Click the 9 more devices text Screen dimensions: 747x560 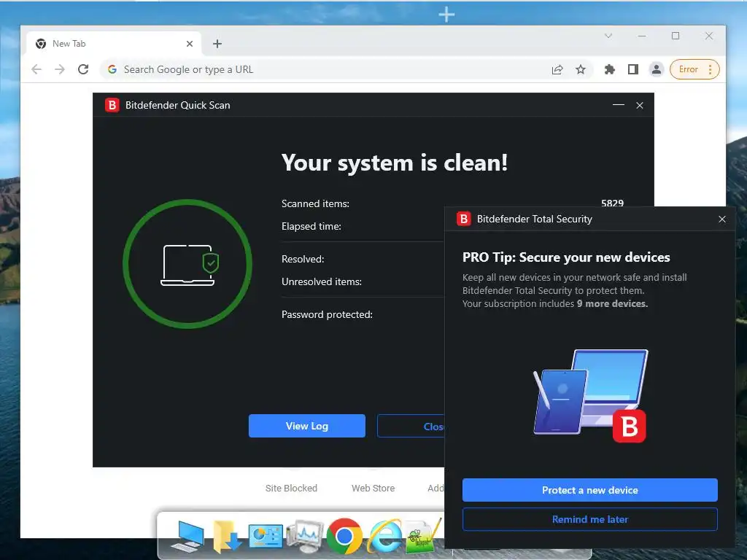[612, 304]
